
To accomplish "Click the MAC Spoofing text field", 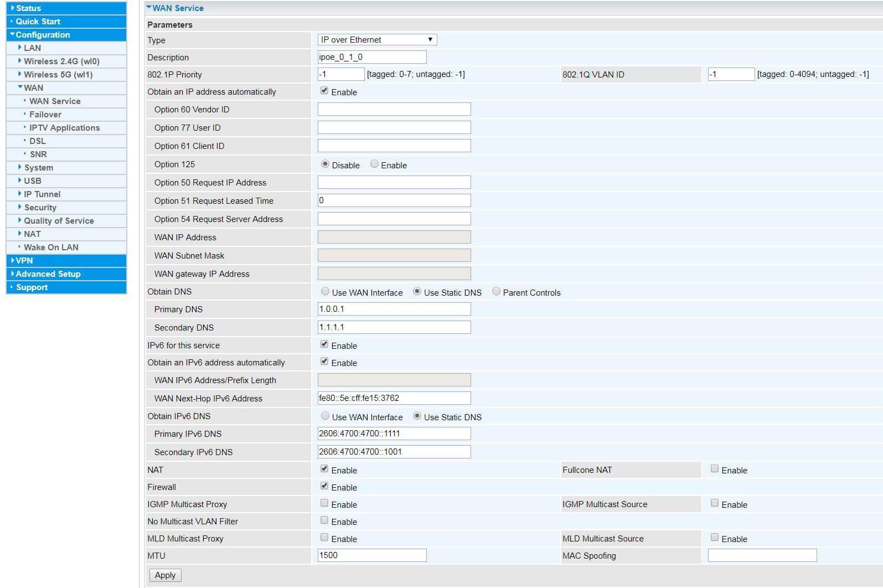I will (x=762, y=555).
